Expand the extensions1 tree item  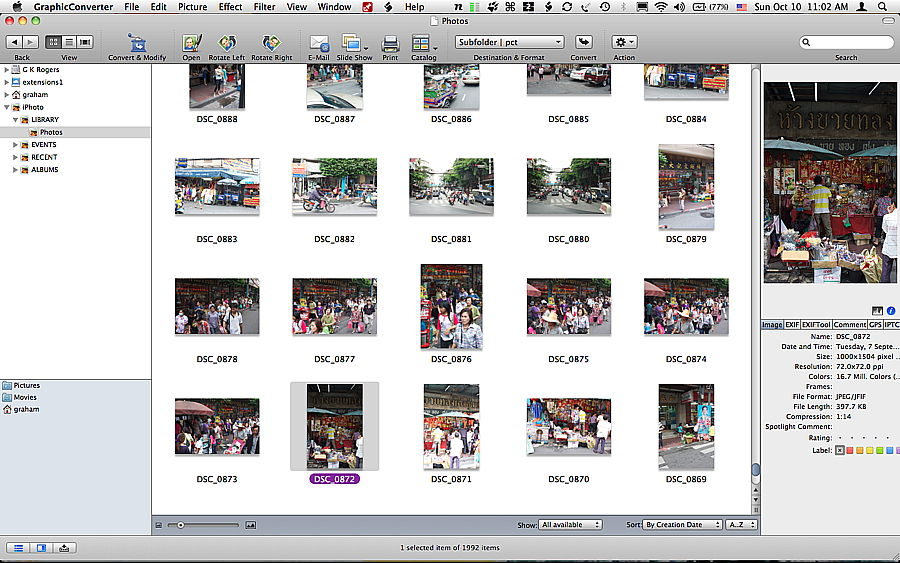click(x=7, y=82)
